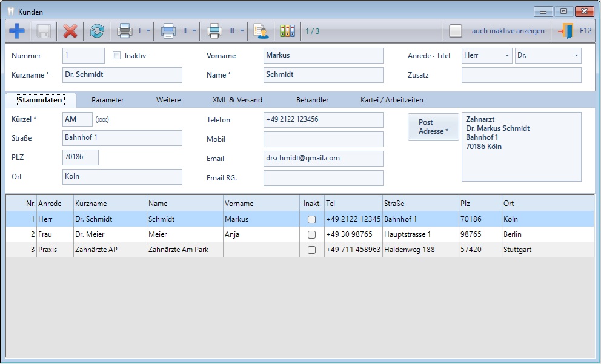601x364 pixels.
Task: Click into the Mobil input field
Action: coord(323,139)
